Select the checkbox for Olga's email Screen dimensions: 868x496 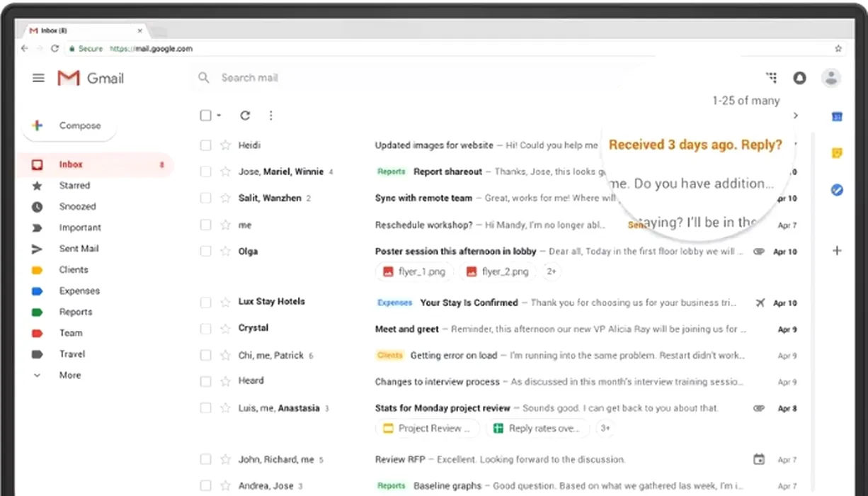pyautogui.click(x=205, y=251)
